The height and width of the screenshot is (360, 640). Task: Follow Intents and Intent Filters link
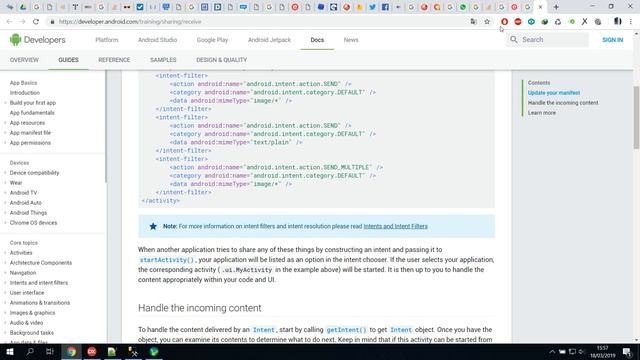pos(396,226)
